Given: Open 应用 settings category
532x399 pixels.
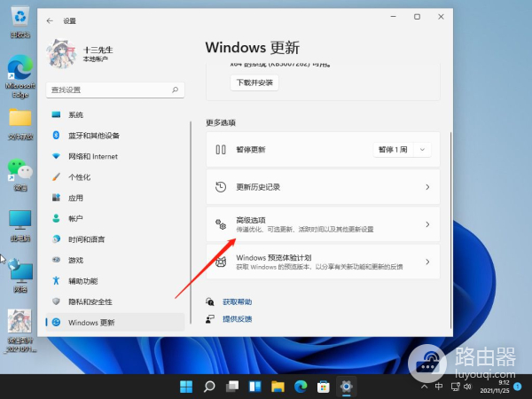Looking at the screenshot, I should click(115, 198).
